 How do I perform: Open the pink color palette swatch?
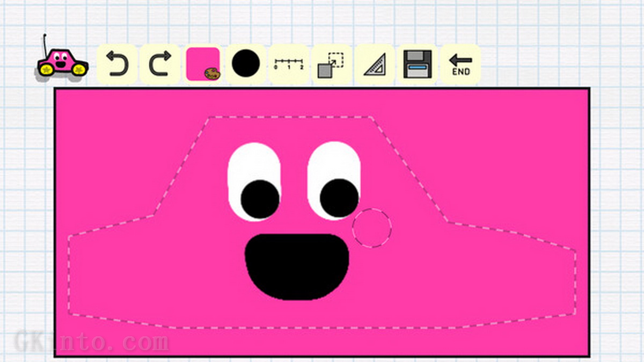pyautogui.click(x=203, y=64)
